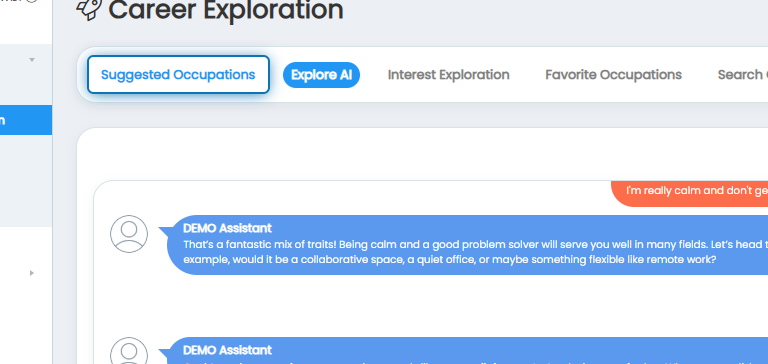Viewport: 768px width, 364px height.
Task: Open the Suggested Occupations tab
Action: (178, 74)
